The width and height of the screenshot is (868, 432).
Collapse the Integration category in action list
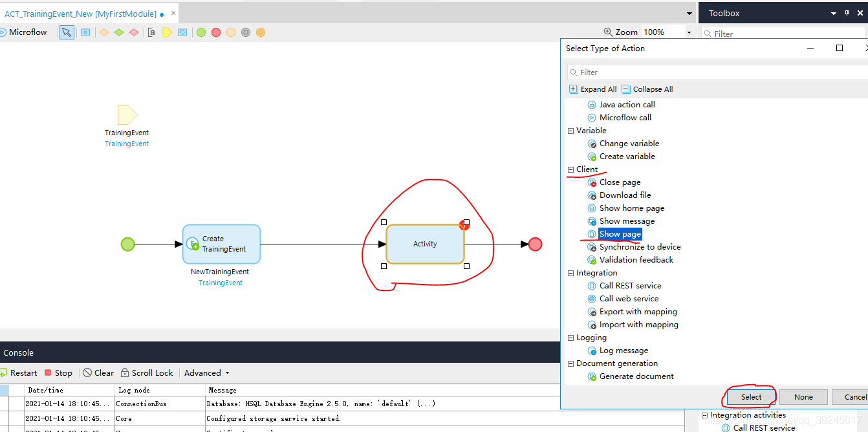point(570,273)
